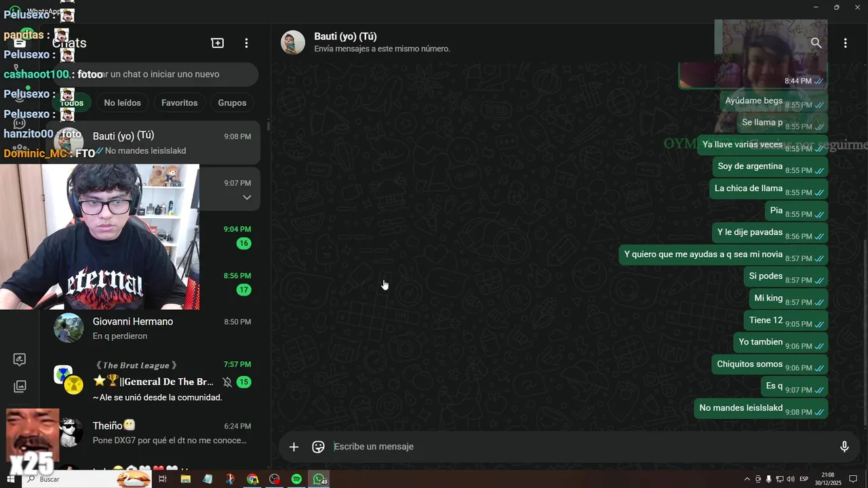868x488 pixels.
Task: Open Bauti (yo) profile picture in the header
Action: tap(293, 42)
